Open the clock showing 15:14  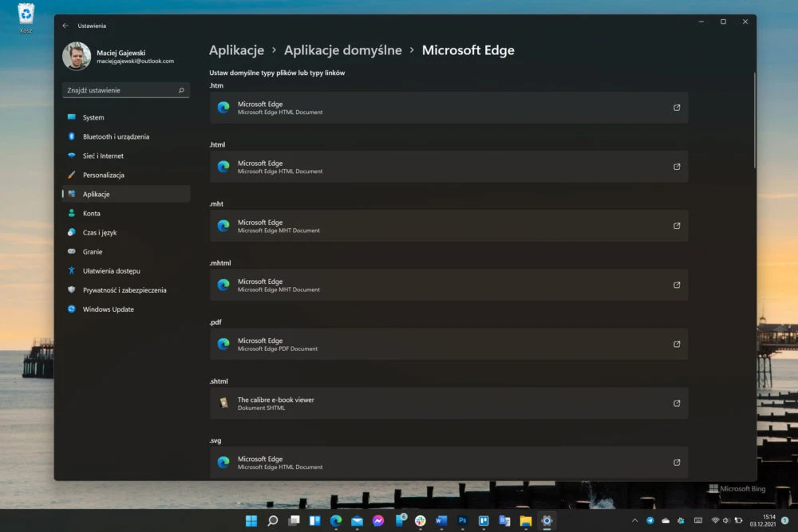click(x=762, y=520)
